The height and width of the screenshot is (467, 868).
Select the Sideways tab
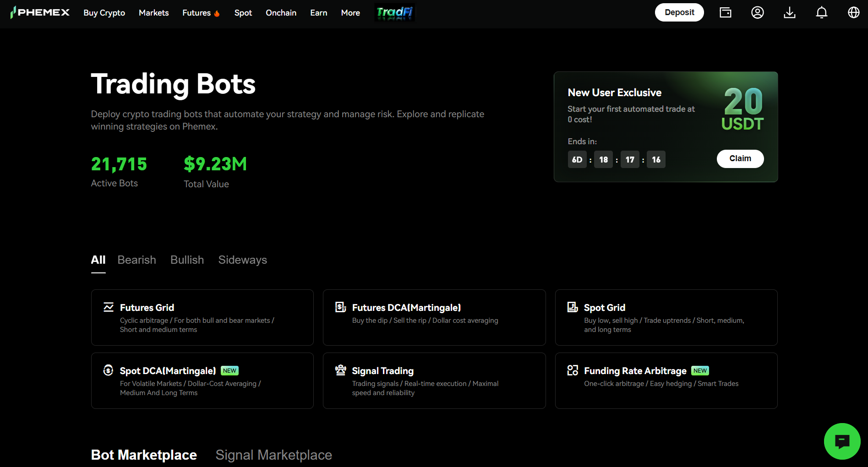(243, 260)
